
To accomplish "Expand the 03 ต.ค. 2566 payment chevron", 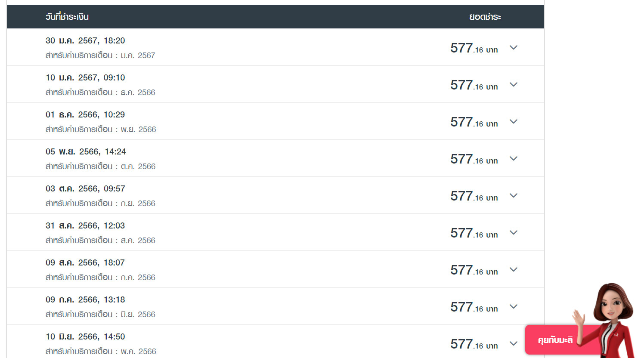I will click(513, 195).
